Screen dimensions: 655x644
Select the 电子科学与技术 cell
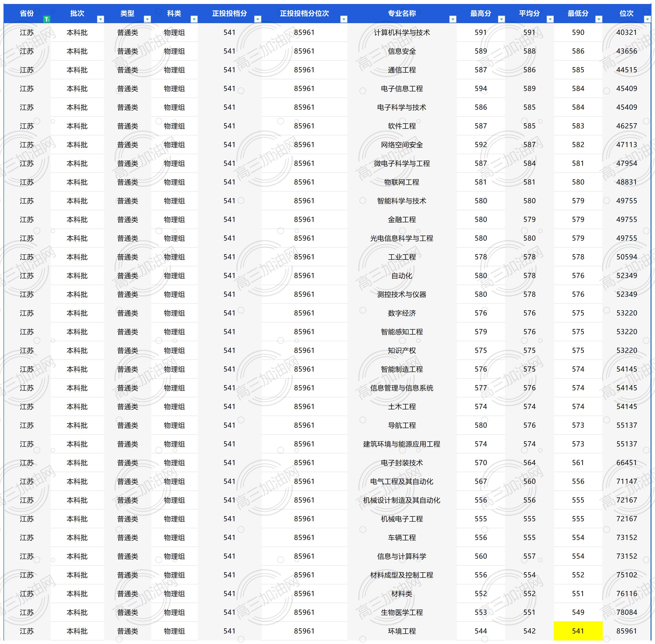402,107
